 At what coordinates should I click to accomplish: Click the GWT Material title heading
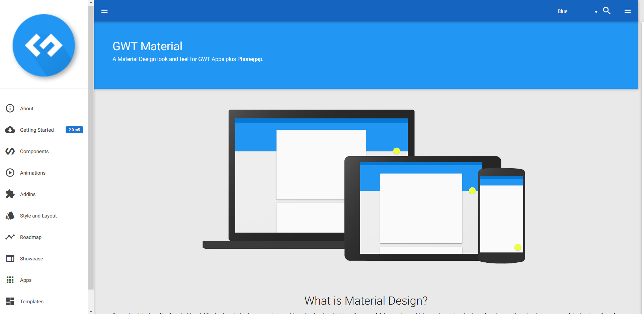click(x=147, y=46)
